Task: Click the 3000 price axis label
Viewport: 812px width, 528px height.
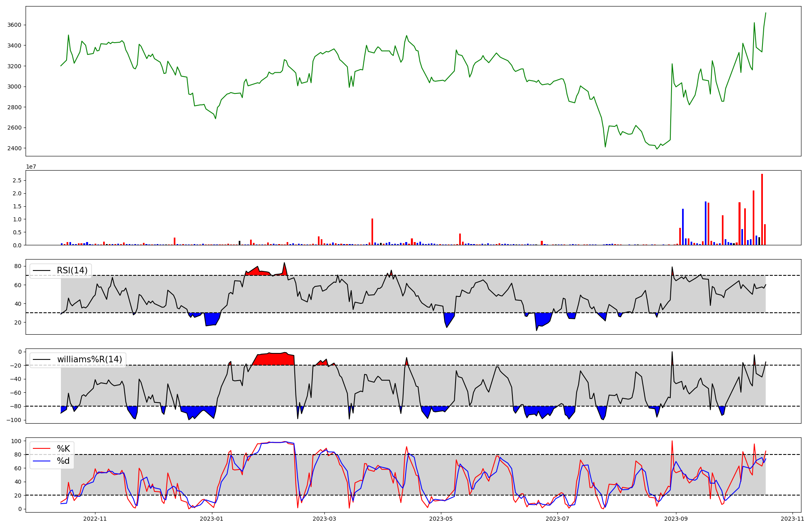Action: coord(14,87)
